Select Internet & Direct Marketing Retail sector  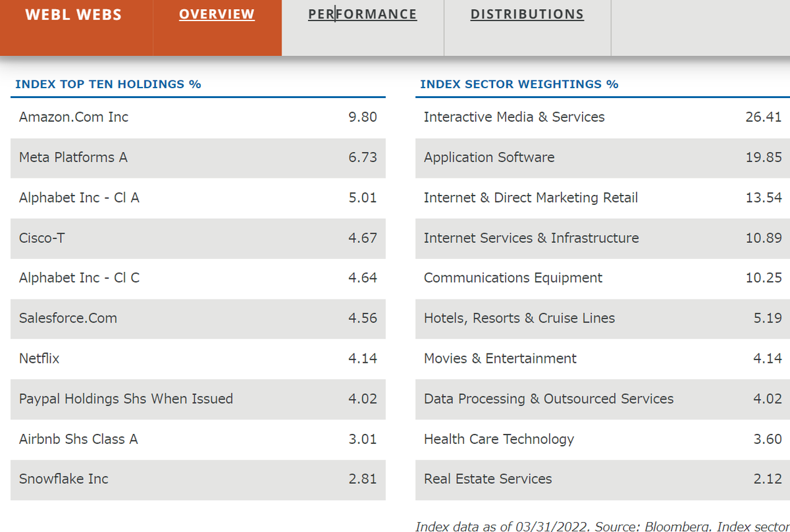531,198
